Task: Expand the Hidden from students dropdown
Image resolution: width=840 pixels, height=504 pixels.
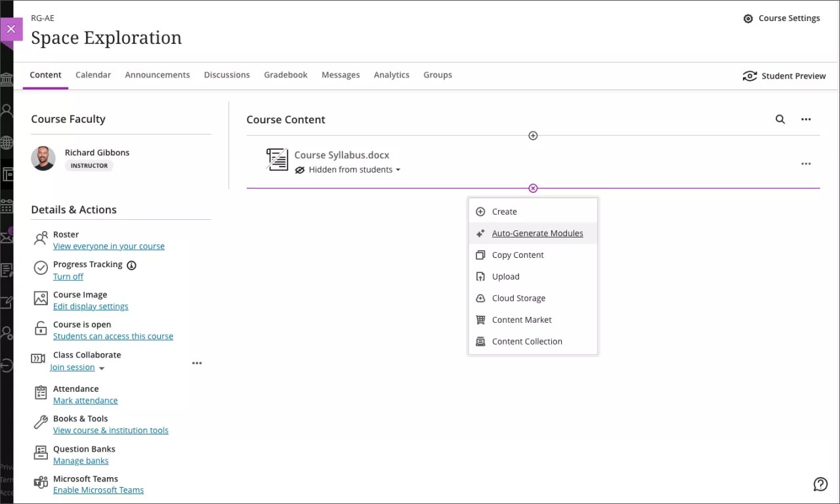Action: tap(398, 169)
